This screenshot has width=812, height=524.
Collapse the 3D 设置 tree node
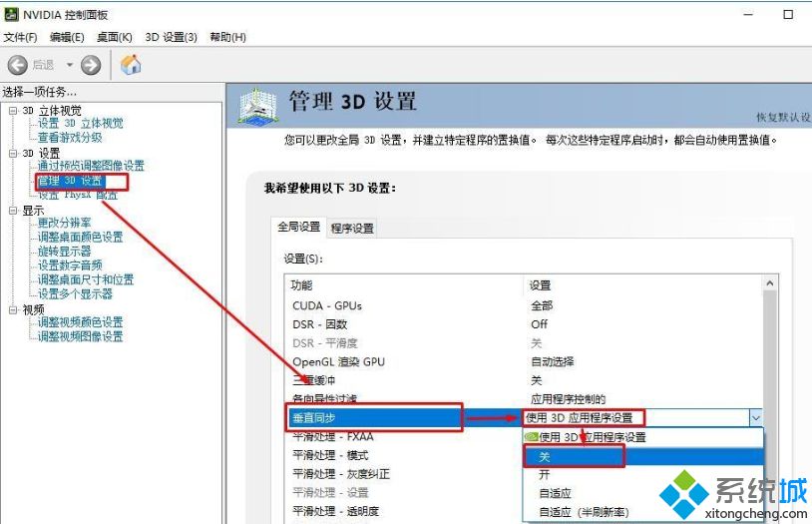(13, 154)
